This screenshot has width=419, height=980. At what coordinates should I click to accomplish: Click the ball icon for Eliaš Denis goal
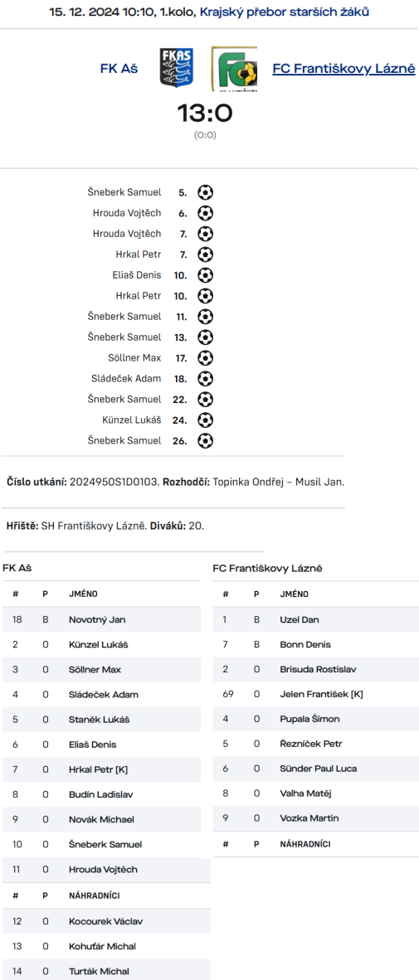pos(205,275)
